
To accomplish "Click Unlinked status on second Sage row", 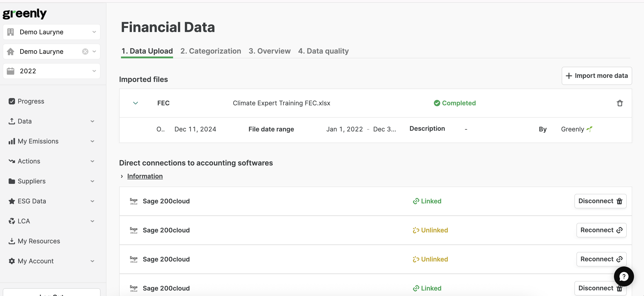I will coord(430,230).
